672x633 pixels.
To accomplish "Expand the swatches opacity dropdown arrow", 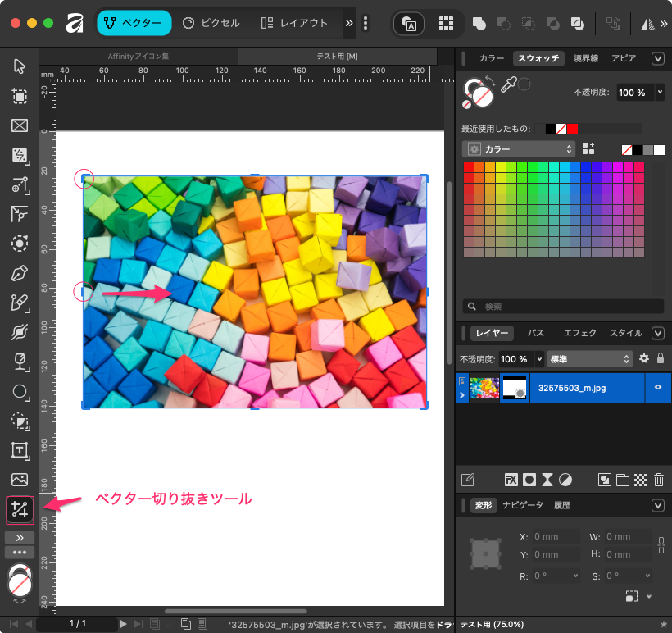I will (660, 93).
